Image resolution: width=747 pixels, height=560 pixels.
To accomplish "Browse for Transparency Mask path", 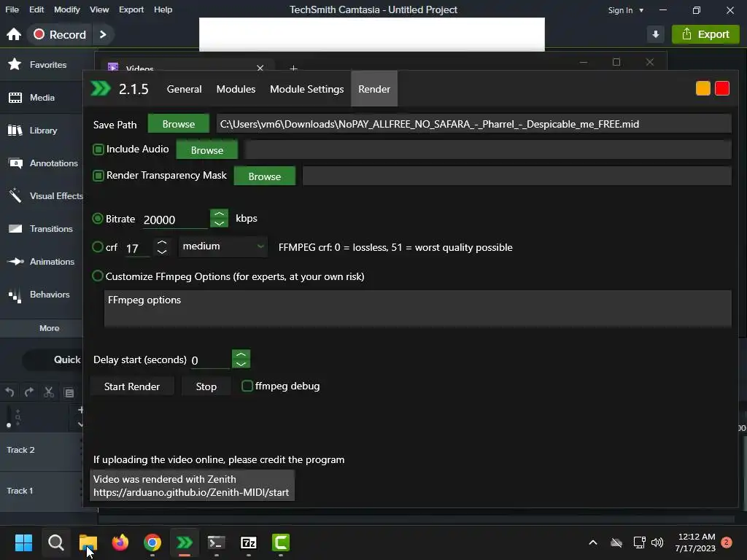I will (x=264, y=176).
